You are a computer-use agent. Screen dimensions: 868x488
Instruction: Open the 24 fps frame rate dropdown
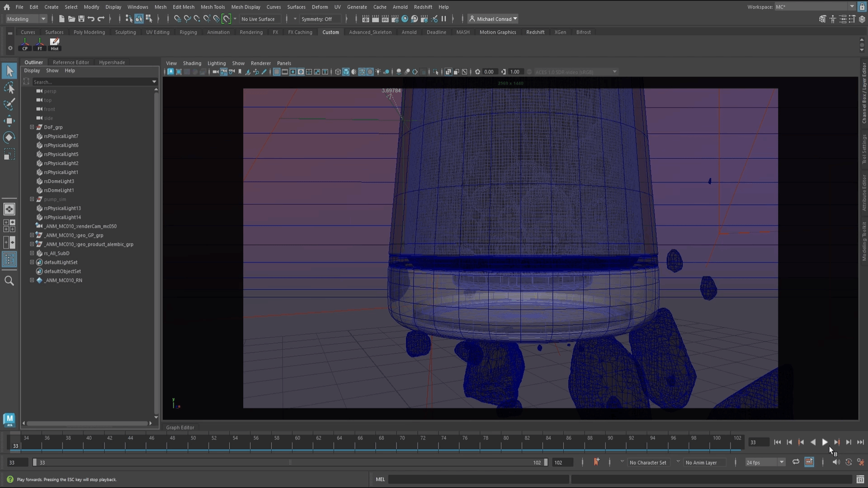pos(781,462)
